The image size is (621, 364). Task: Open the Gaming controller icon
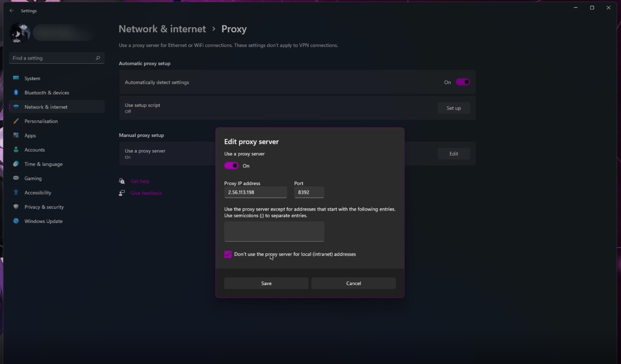16,178
